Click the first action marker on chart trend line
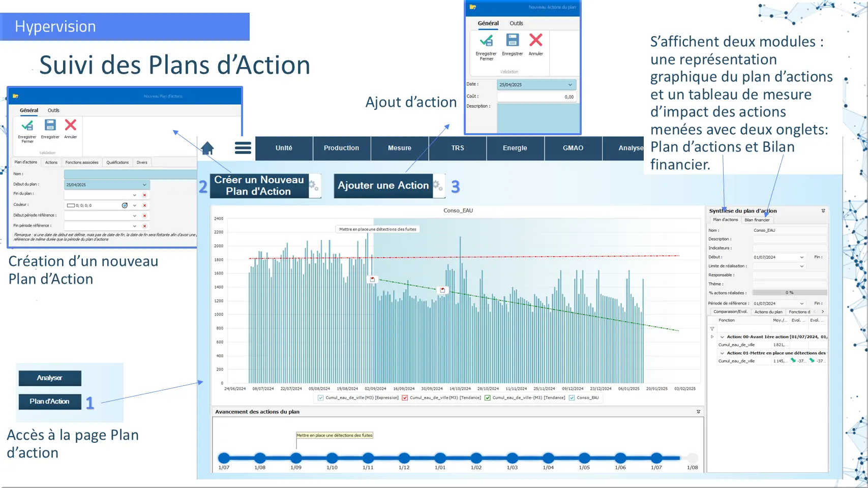 pos(372,279)
